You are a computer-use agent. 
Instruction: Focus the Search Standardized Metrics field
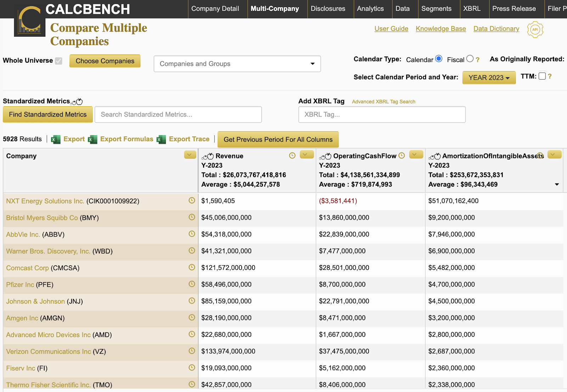tap(178, 114)
